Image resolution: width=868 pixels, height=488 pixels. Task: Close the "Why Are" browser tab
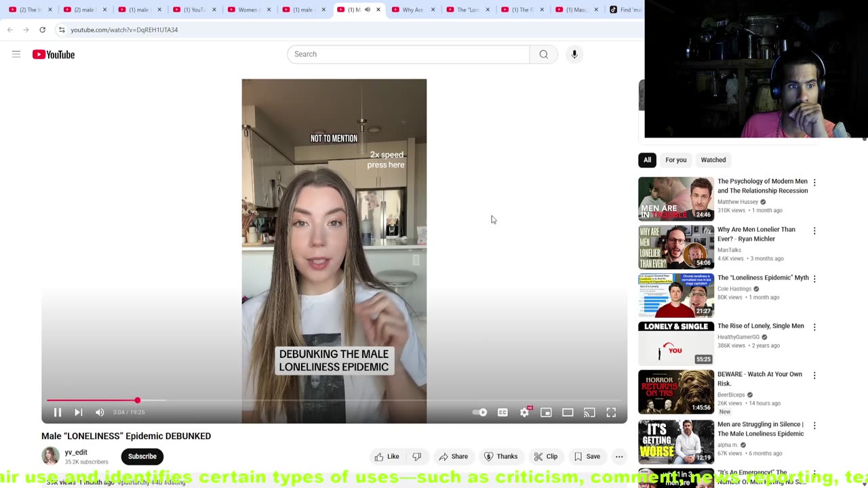click(x=432, y=9)
